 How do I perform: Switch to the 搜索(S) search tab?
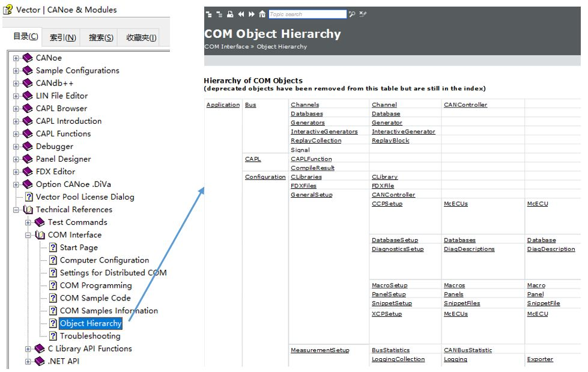(x=101, y=38)
